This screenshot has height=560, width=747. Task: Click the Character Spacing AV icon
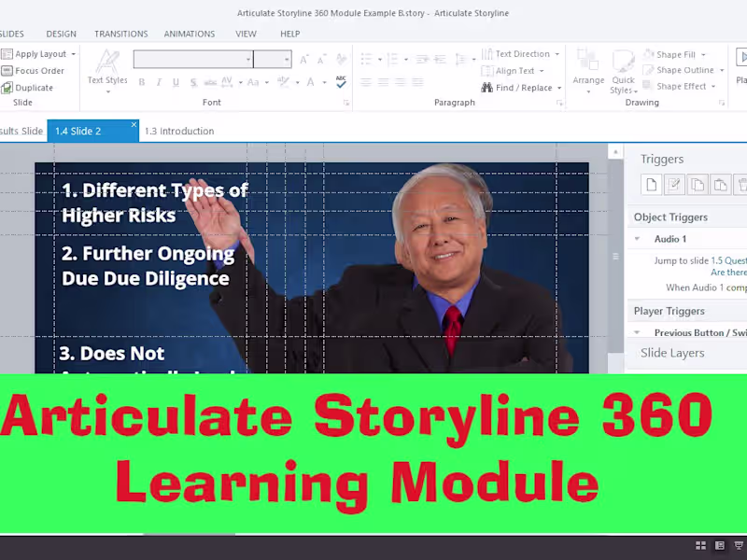coord(227,82)
